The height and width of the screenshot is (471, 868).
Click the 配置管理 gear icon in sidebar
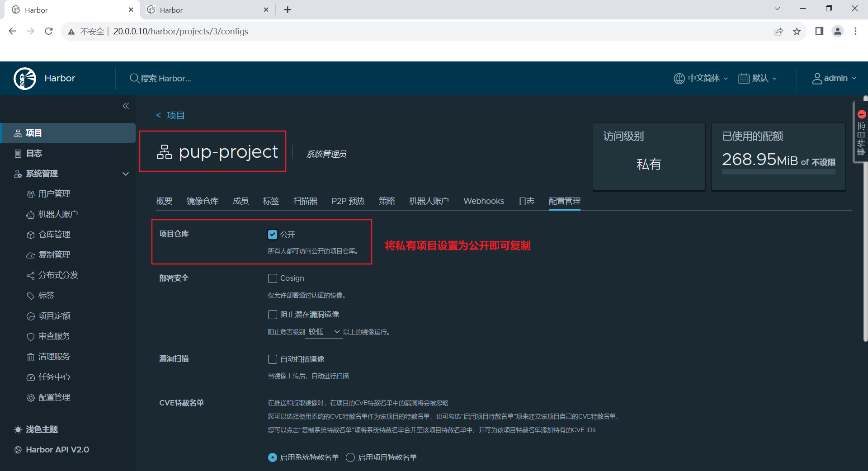tap(31, 397)
